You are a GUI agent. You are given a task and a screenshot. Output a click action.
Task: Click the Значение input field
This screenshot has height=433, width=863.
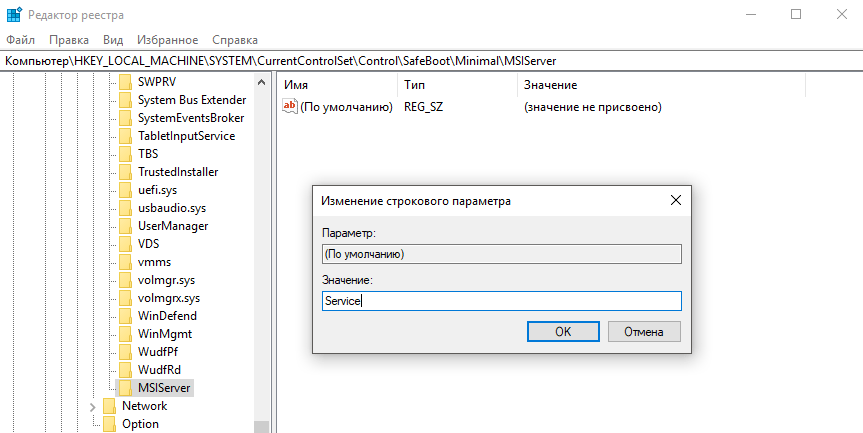pos(501,301)
